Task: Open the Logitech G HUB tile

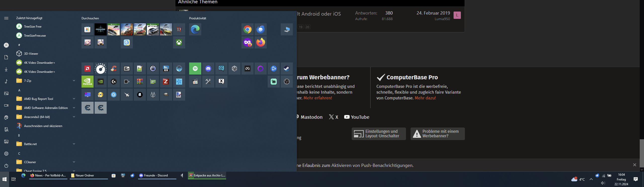Action: pyautogui.click(x=113, y=82)
